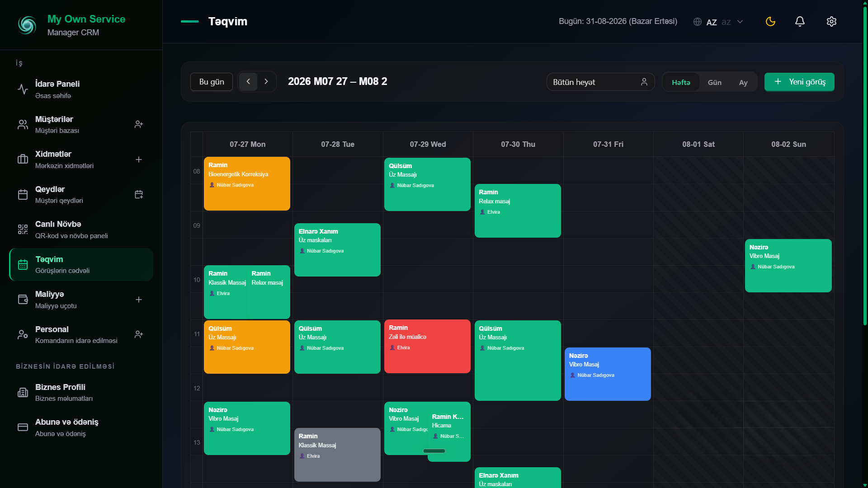868x488 pixels.
Task: Click the globe language icon
Action: 698,22
